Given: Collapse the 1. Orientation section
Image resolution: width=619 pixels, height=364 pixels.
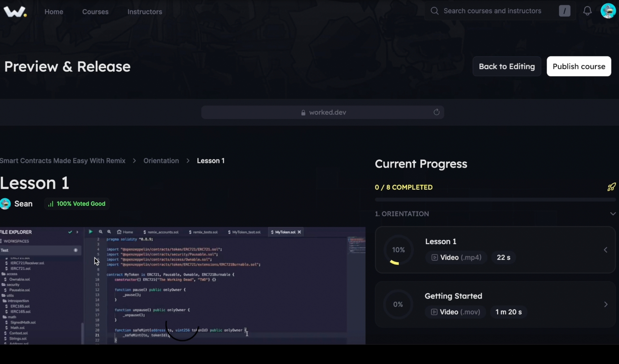Looking at the screenshot, I should (613, 214).
